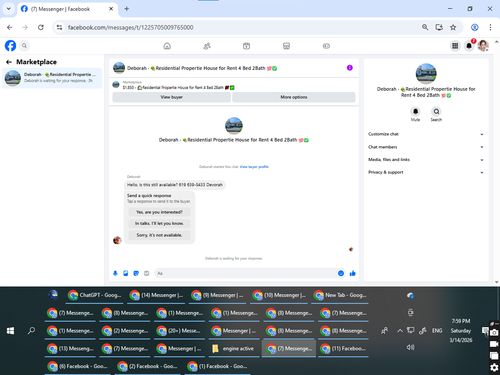Bookmark this page with the star icon

click(x=453, y=27)
